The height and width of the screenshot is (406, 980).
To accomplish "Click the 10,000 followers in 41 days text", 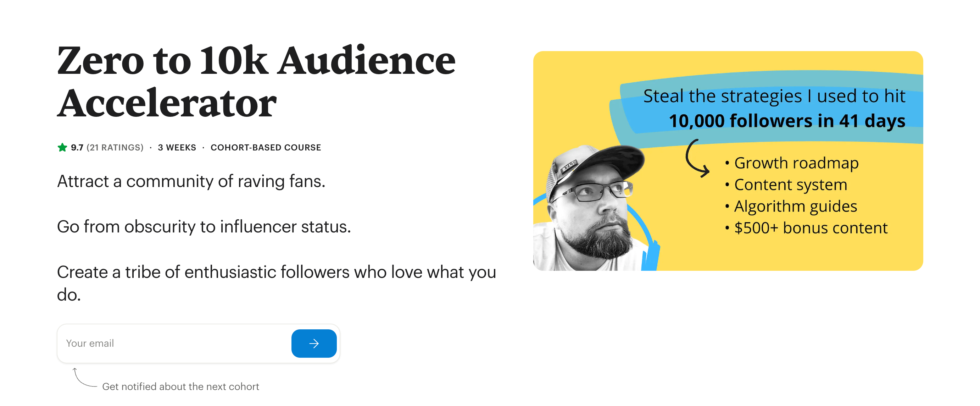I will [787, 121].
